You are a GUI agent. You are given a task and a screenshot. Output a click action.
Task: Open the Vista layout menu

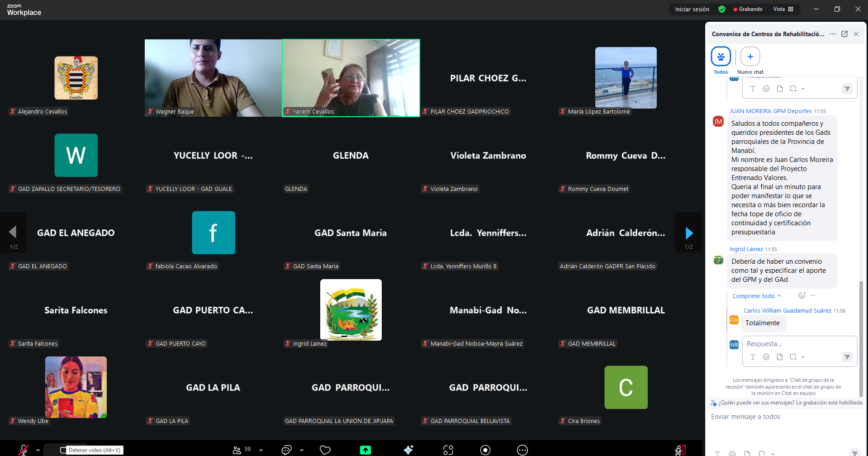(x=783, y=9)
